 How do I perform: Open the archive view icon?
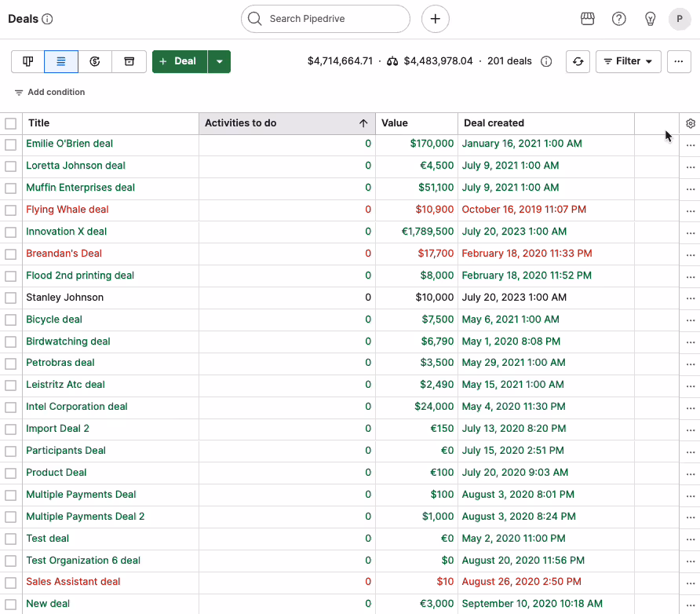coord(129,61)
